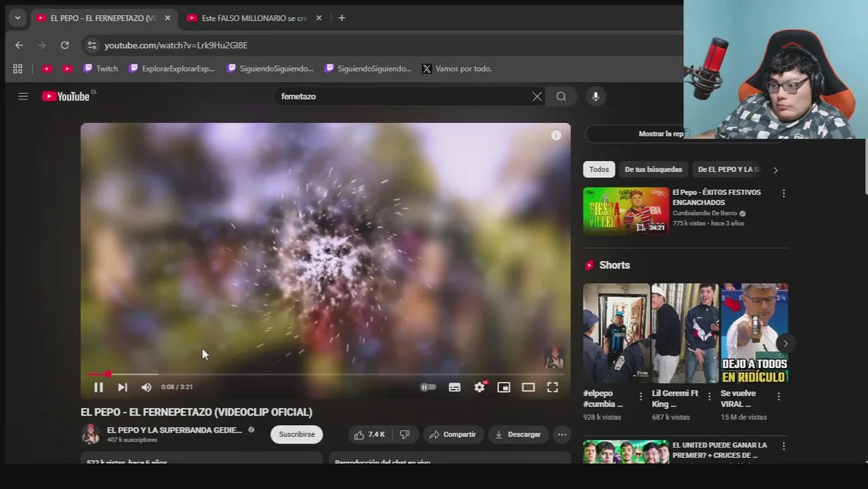Show more filter chips with the arrow
Screen dimensions: 868x489
tap(776, 170)
